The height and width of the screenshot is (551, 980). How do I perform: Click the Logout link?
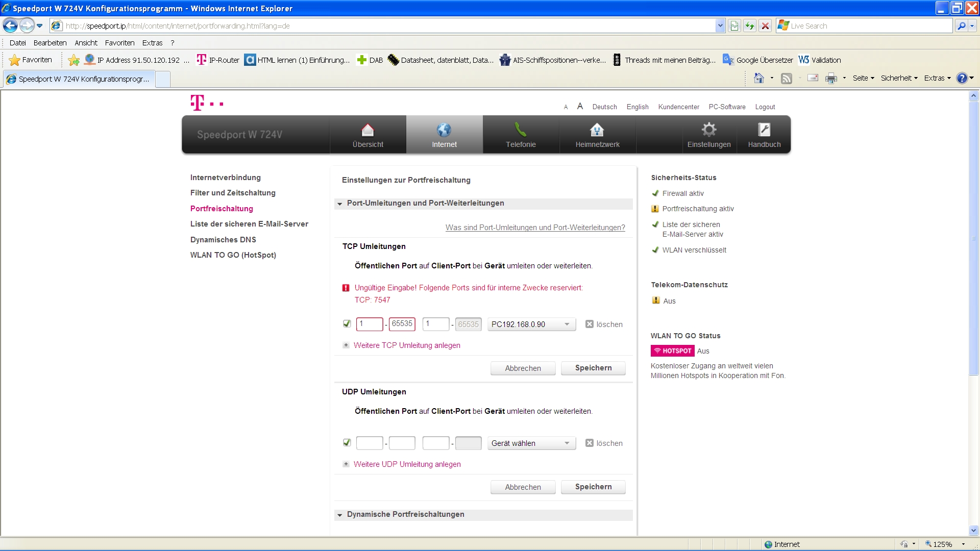(765, 107)
